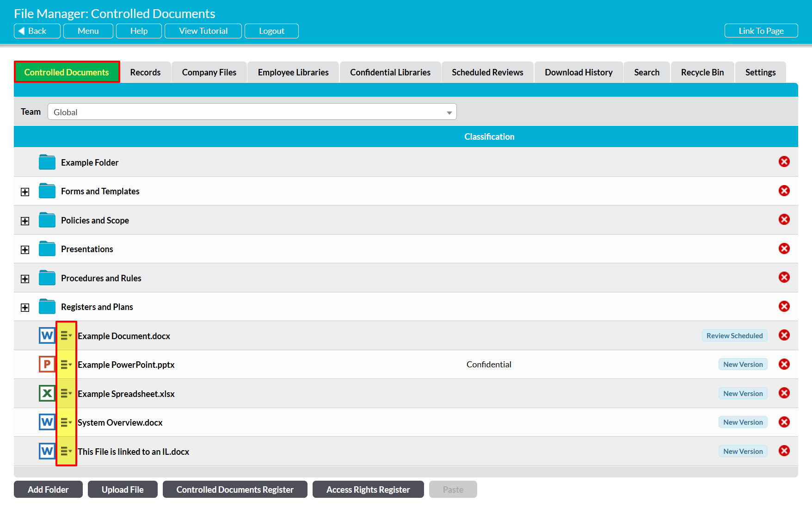Click New Version for System Overview.docx
812x508 pixels.
pos(743,422)
